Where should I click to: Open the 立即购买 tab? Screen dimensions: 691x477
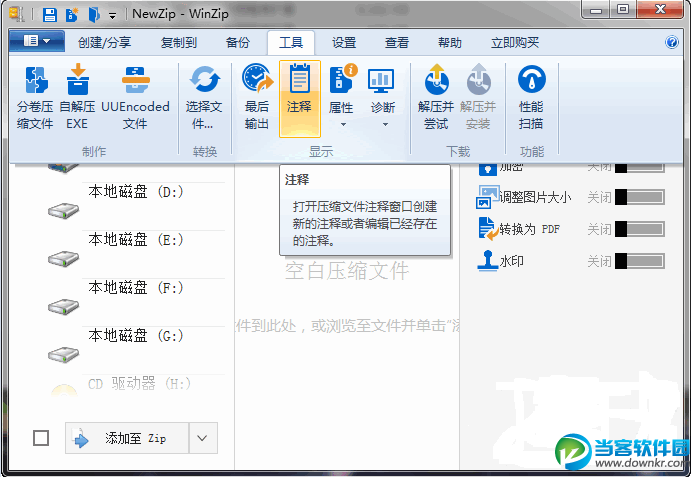coord(515,43)
